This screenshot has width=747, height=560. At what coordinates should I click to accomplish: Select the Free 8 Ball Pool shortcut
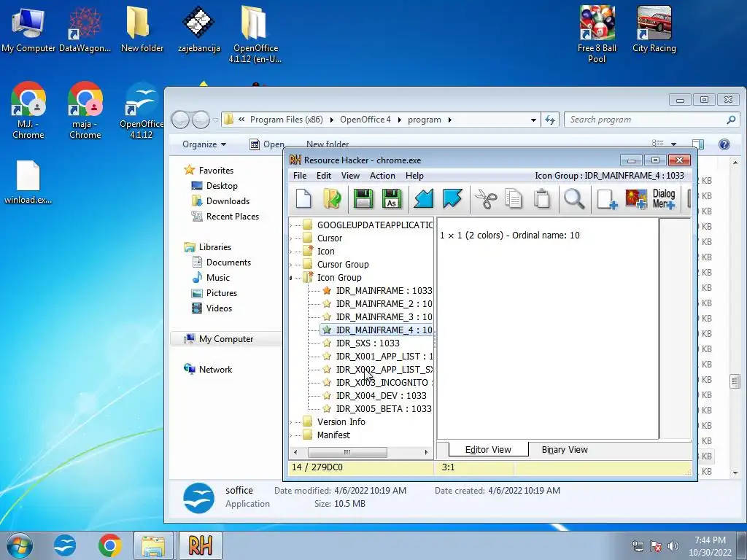pyautogui.click(x=597, y=35)
